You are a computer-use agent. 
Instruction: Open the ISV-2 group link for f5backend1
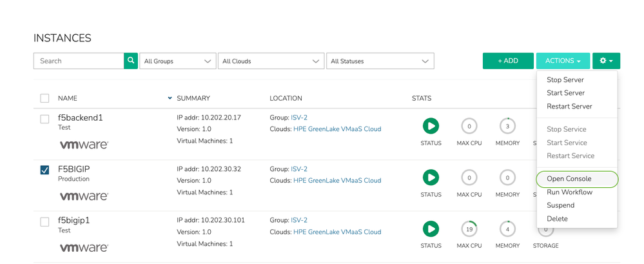(x=299, y=117)
